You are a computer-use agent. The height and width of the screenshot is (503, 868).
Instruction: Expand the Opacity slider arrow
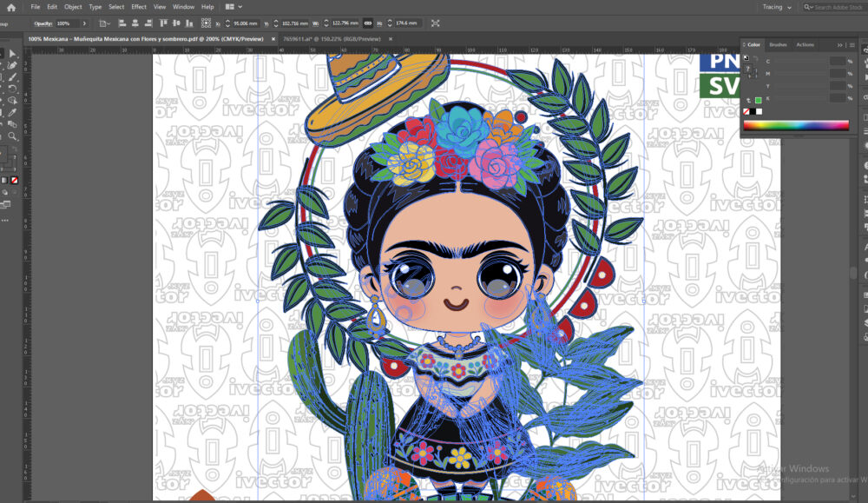(85, 23)
